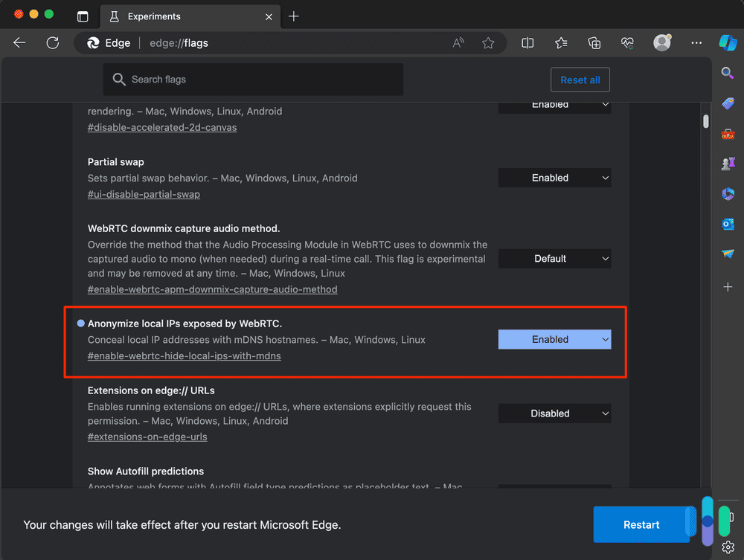The height and width of the screenshot is (560, 744).
Task: Open the Settings and more menu
Action: click(696, 42)
